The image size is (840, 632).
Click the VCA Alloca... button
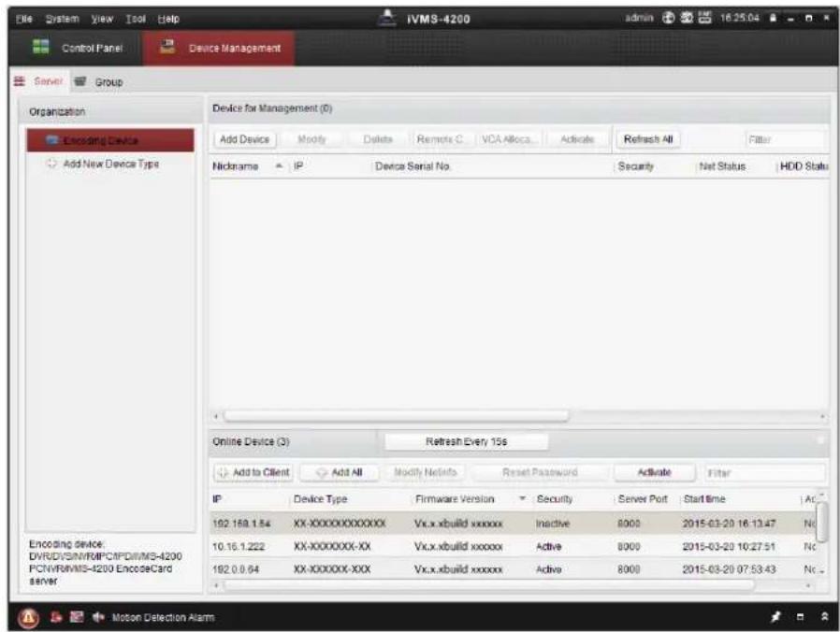pos(509,139)
